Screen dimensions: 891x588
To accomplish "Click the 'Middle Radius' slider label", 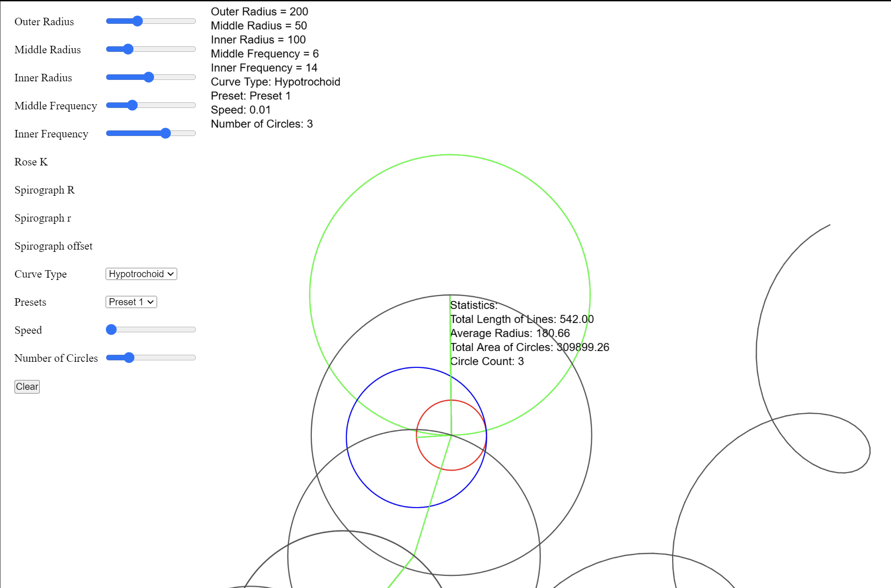I will click(48, 50).
